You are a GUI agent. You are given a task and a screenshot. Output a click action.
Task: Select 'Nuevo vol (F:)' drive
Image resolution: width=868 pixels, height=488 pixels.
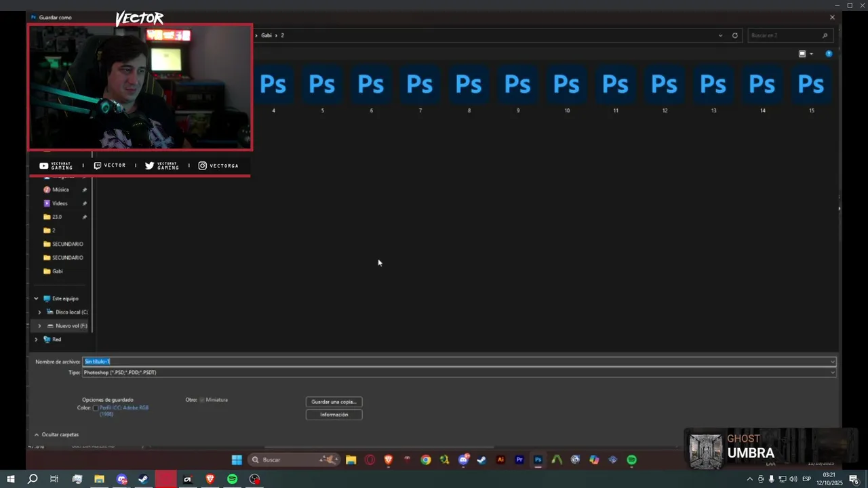[71, 326]
